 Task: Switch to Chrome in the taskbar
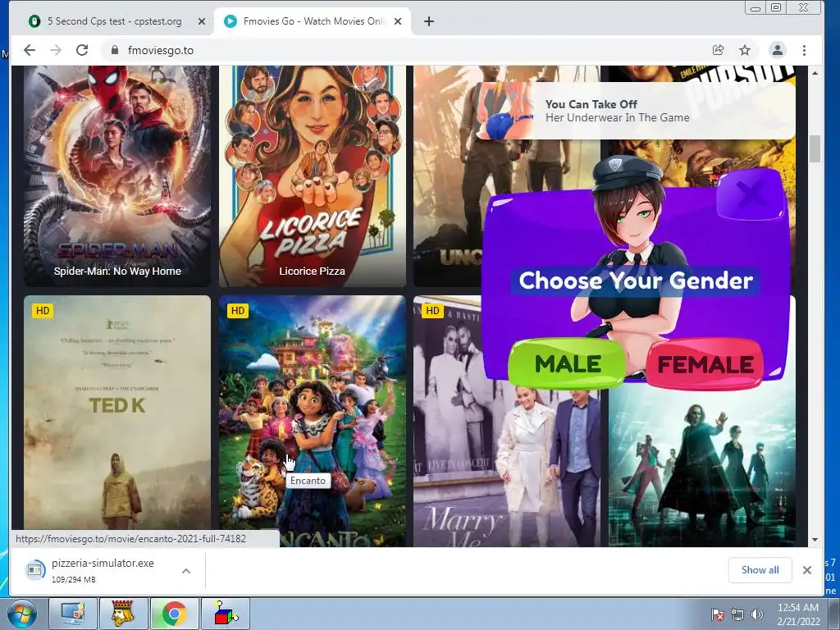pyautogui.click(x=174, y=614)
